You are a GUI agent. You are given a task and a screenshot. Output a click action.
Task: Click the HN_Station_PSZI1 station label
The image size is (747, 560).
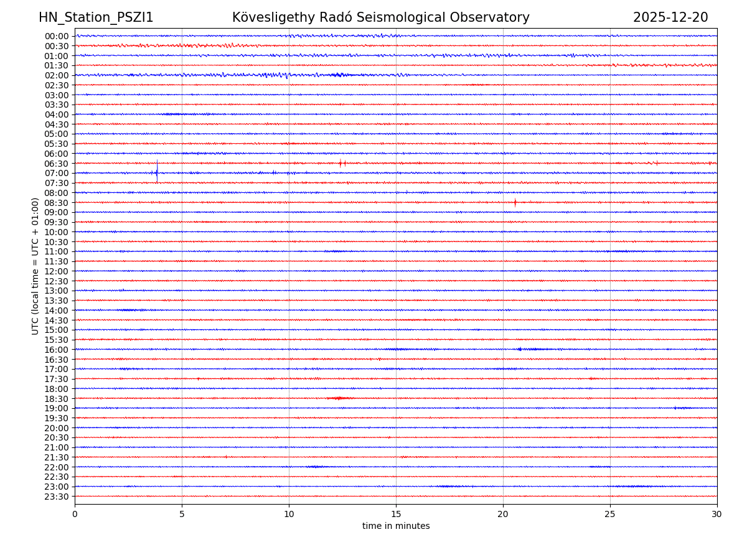[96, 17]
